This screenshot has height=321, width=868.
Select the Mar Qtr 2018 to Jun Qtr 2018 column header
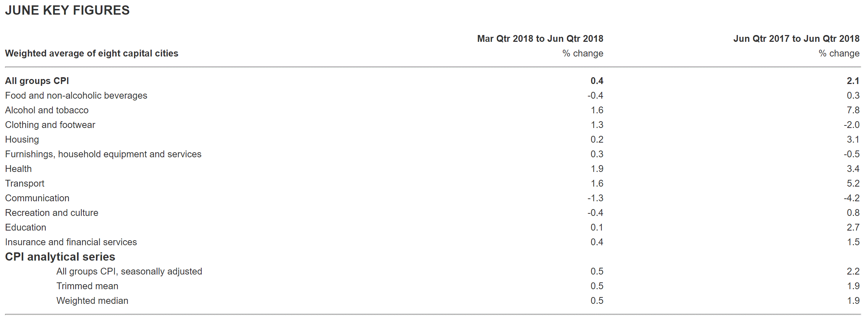tap(540, 39)
